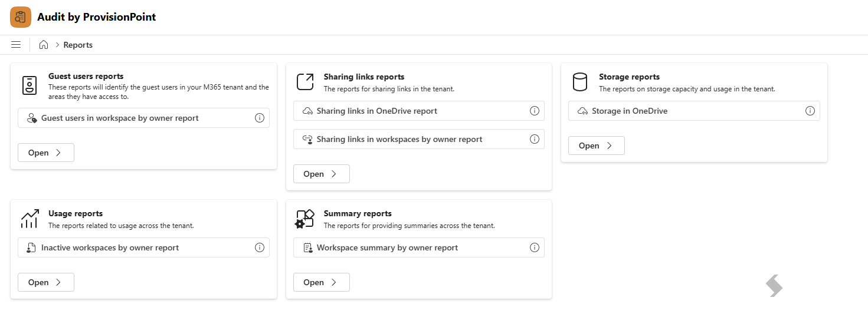Go to home via breadcrumb icon

click(44, 45)
